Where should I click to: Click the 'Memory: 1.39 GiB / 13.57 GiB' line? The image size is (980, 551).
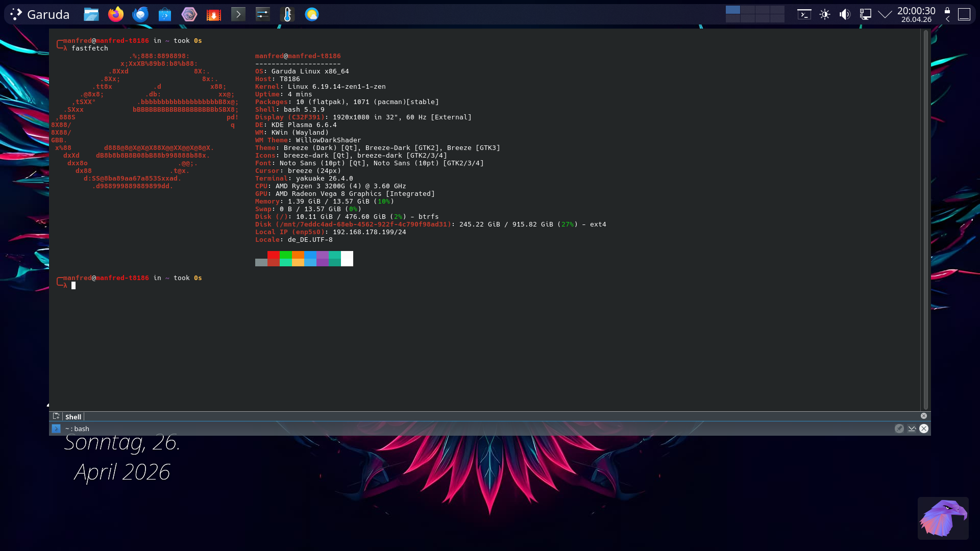(325, 202)
